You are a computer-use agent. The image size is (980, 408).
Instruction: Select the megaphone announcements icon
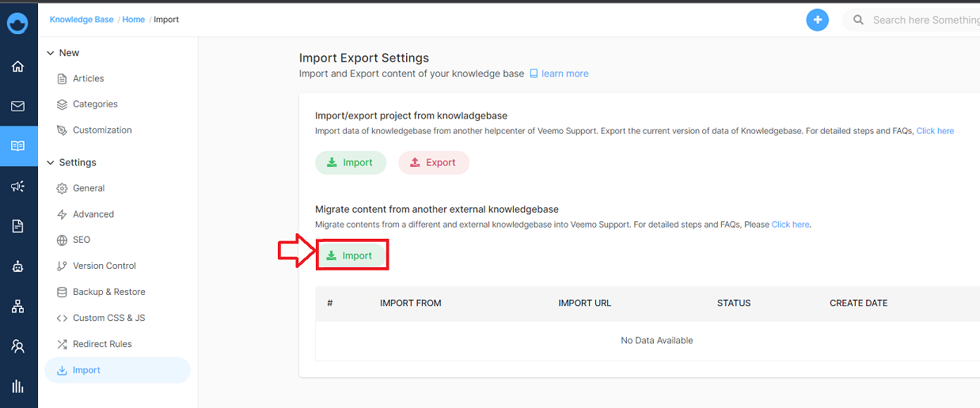click(18, 187)
